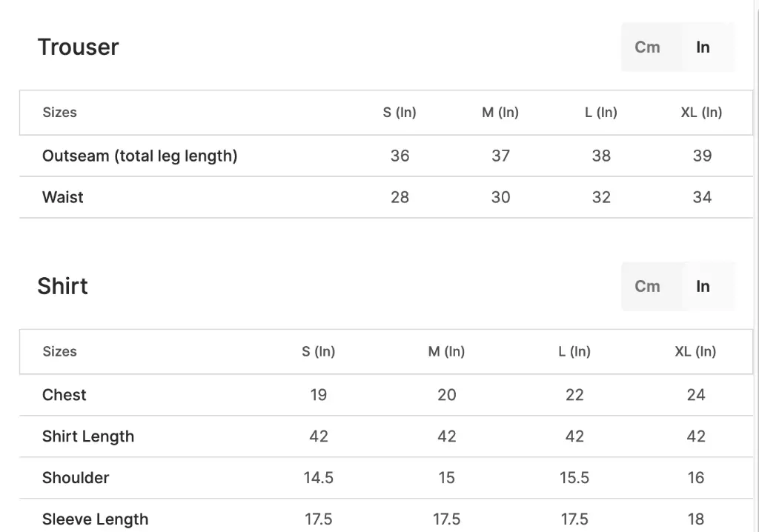Switch Trouser table units to Cm
Image resolution: width=759 pixels, height=532 pixels.
click(647, 47)
